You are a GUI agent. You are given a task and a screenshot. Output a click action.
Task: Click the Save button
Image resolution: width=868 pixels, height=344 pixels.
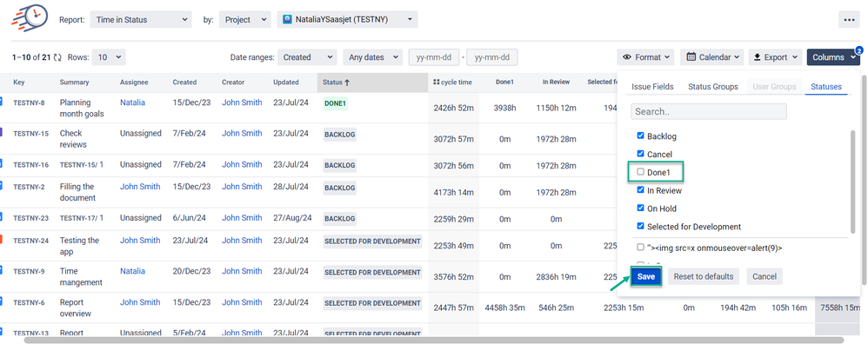point(646,276)
